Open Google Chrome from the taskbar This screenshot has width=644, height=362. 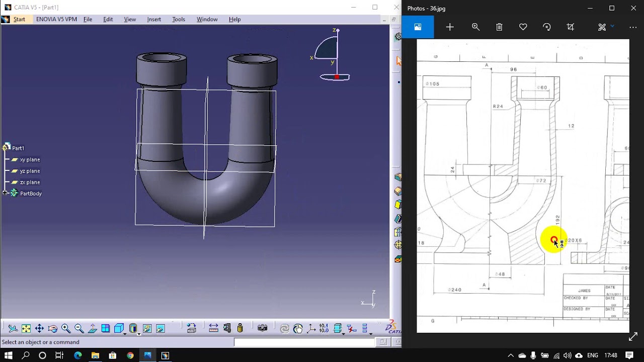[x=130, y=355]
